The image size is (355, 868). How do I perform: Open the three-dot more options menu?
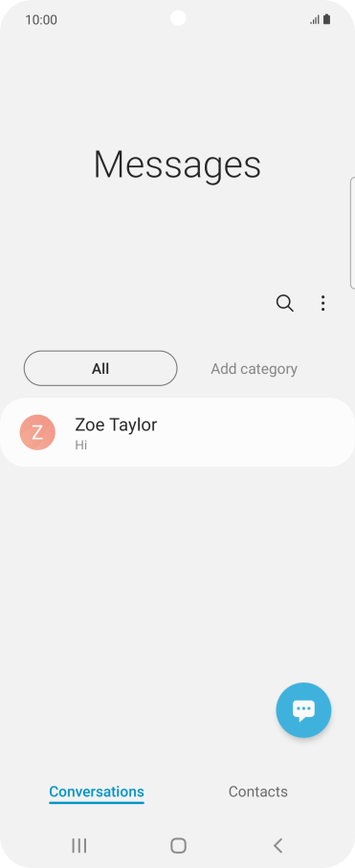pos(322,303)
